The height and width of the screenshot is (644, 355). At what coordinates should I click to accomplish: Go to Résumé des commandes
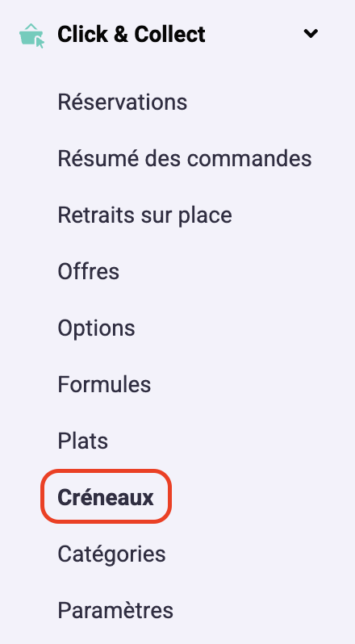tap(185, 158)
